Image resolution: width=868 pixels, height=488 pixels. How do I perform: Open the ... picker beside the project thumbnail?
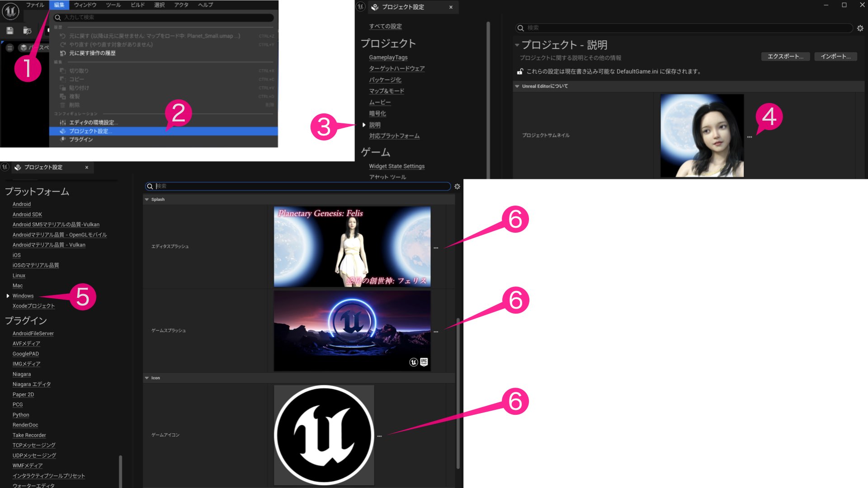pyautogui.click(x=750, y=137)
